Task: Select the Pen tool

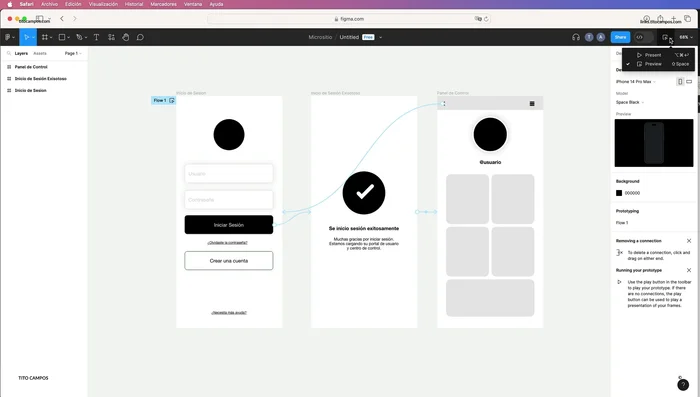Action: click(x=79, y=37)
